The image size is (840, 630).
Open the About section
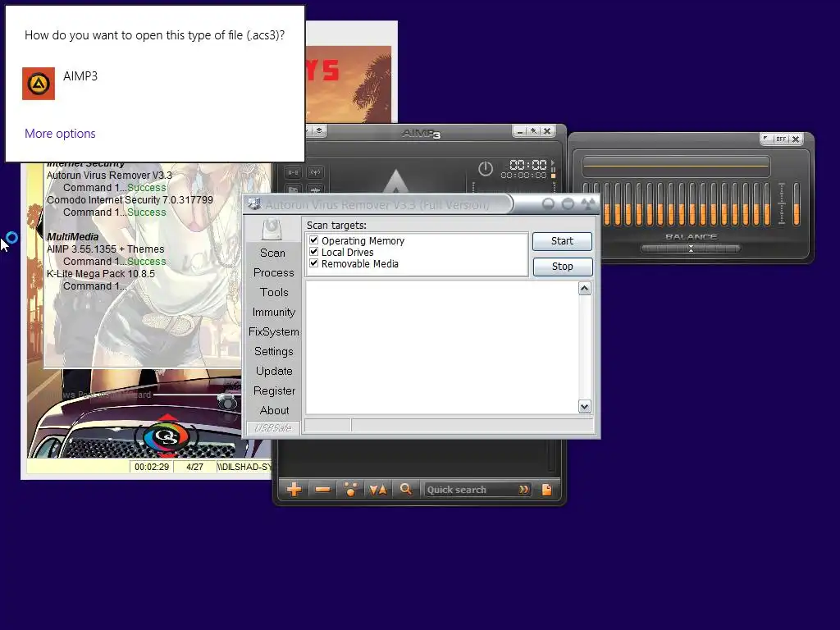click(274, 410)
